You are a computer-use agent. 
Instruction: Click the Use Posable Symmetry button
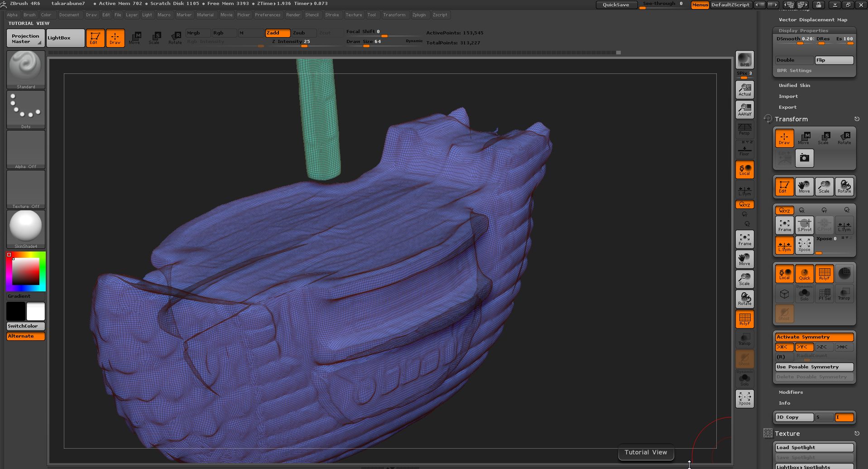point(814,367)
